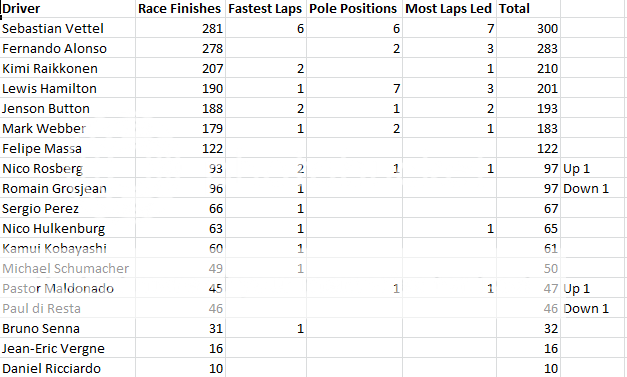
Task: Select Down 1 note beside Romain Grosjean
Action: coord(586,188)
